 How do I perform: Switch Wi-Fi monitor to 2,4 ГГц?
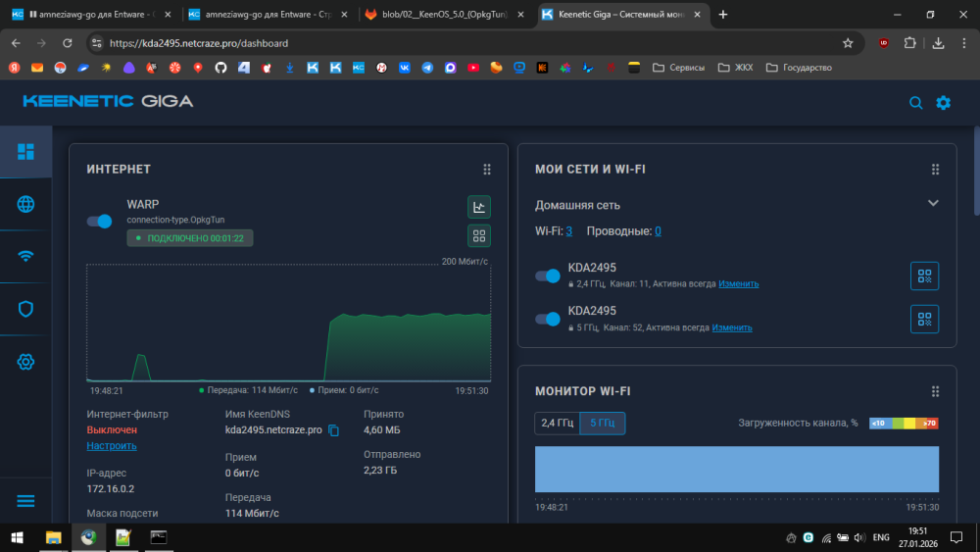556,424
